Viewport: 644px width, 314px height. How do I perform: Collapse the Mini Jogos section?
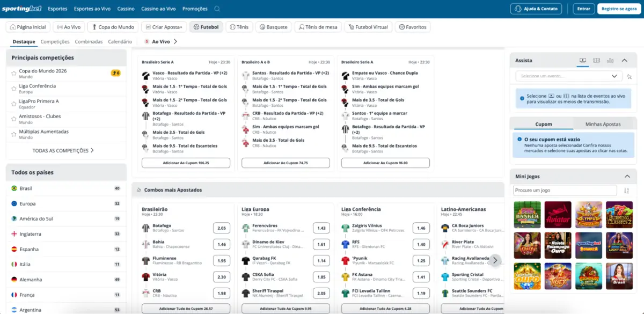point(627,177)
